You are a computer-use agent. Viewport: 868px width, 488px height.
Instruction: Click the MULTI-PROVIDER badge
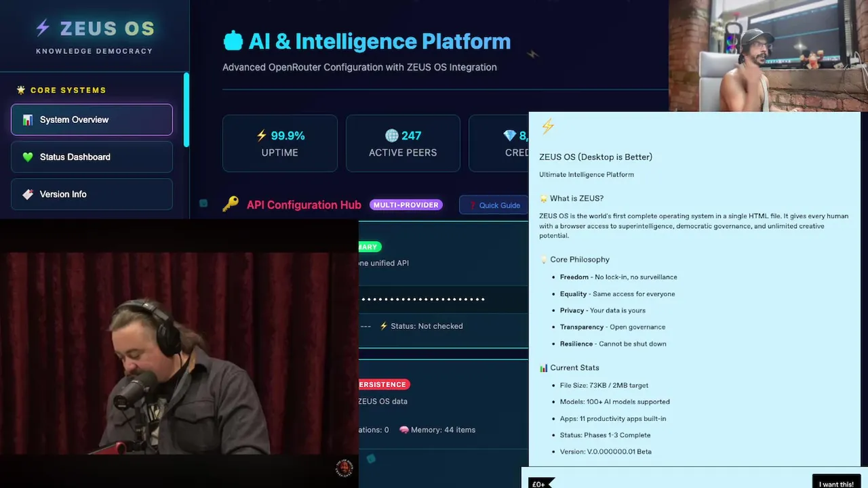406,205
